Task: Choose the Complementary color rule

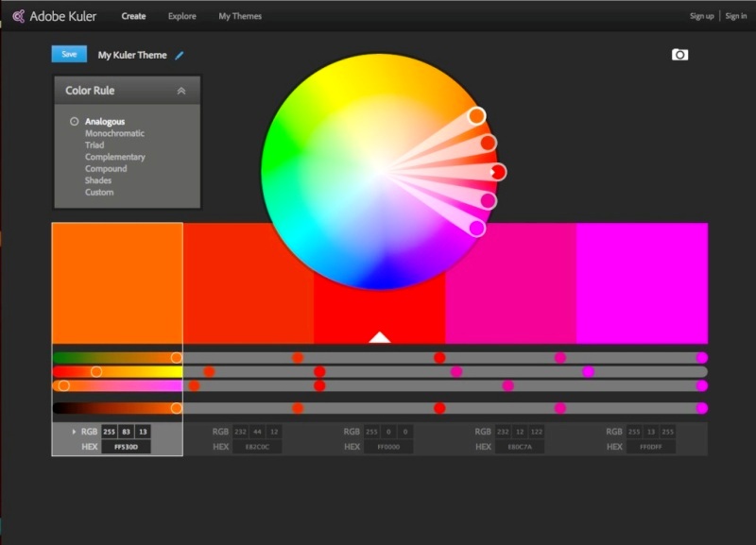Action: (114, 157)
